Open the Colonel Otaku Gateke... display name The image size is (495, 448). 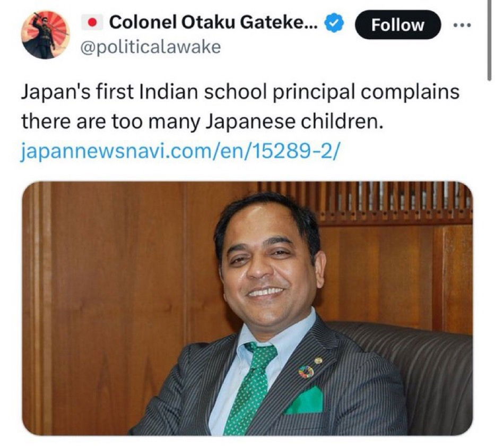coord(214,22)
